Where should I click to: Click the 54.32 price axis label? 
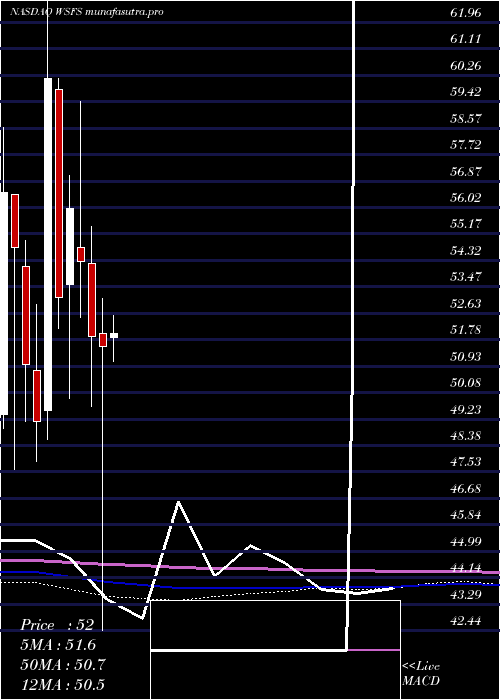point(466,250)
